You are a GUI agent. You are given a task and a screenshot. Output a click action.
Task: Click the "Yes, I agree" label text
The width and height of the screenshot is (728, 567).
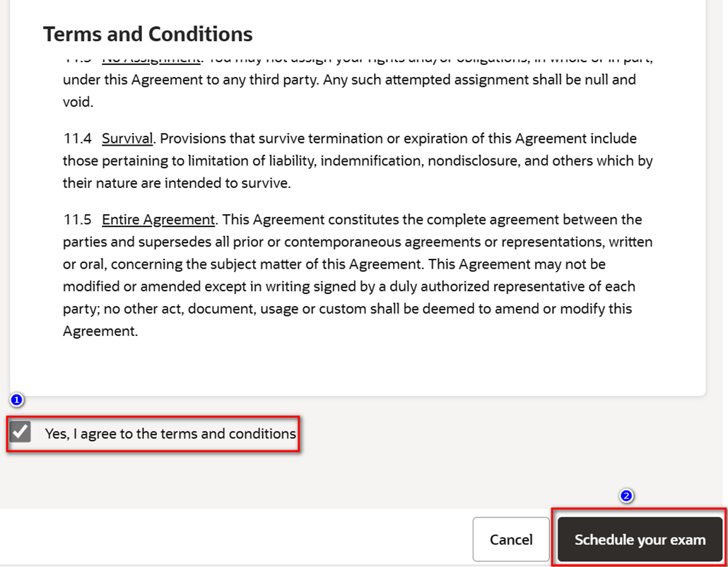click(170, 433)
